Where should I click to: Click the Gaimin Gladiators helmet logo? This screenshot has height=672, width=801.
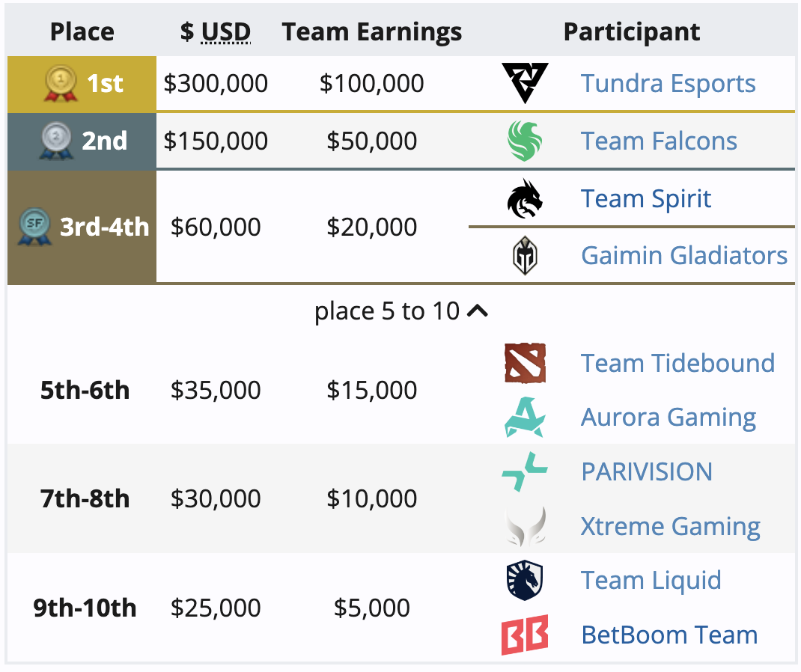click(x=525, y=255)
